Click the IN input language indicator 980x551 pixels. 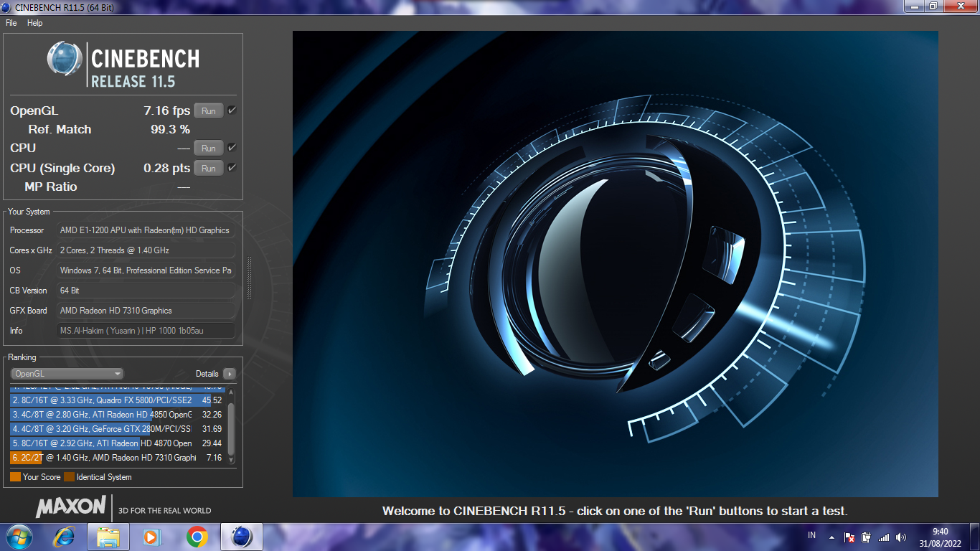click(811, 535)
